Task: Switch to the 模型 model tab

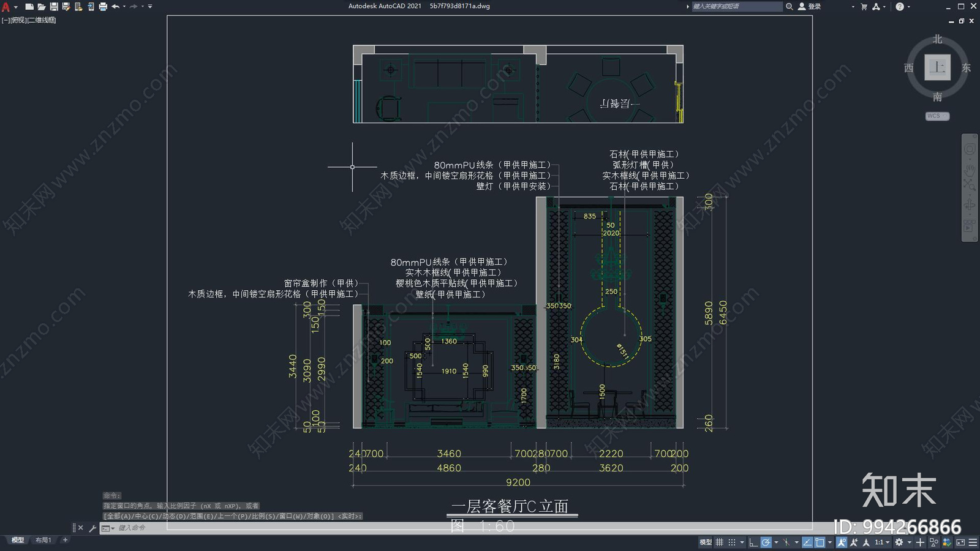Action: click(18, 540)
